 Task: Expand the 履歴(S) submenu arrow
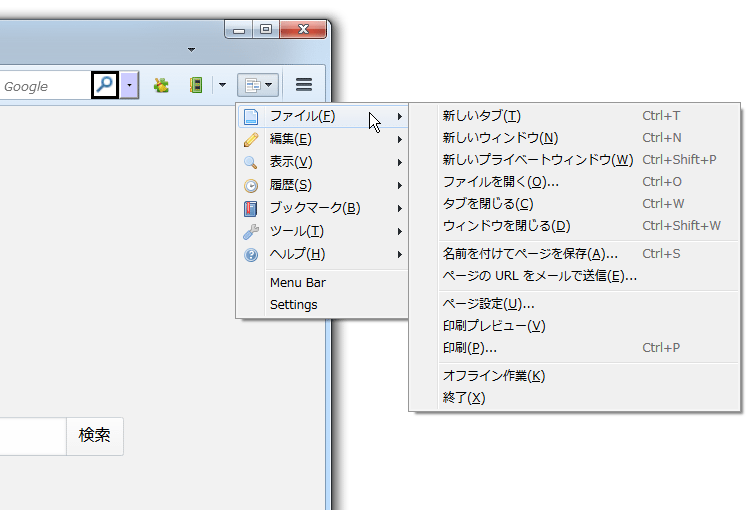[x=399, y=185]
